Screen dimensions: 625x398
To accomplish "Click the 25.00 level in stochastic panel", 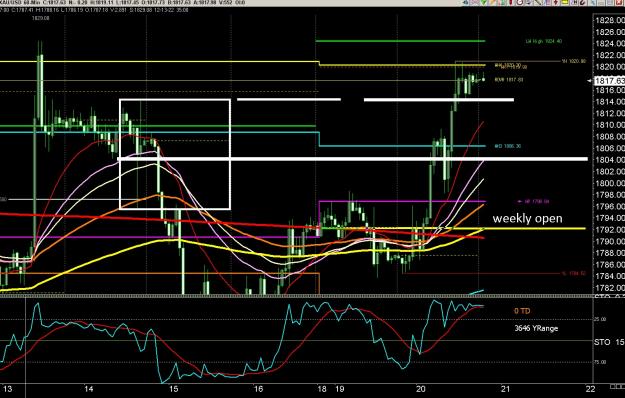I will (601, 319).
